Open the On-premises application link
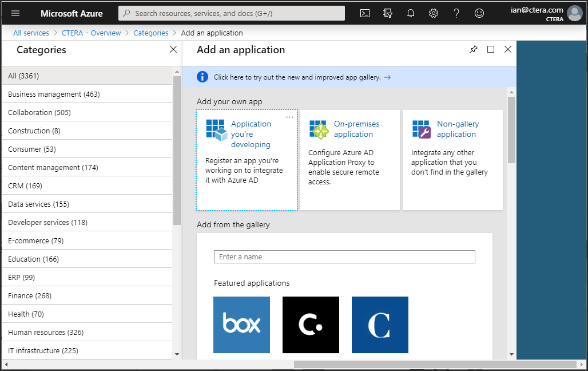 coord(356,129)
